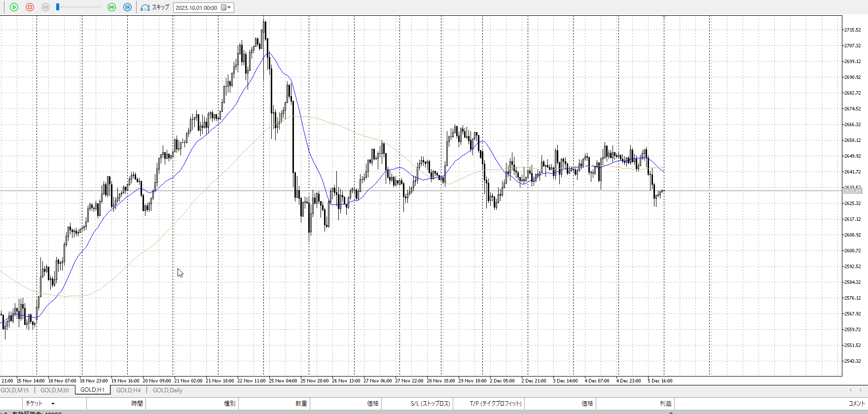Click the green fast-forward button
This screenshot has width=868, height=414.
[111, 7]
